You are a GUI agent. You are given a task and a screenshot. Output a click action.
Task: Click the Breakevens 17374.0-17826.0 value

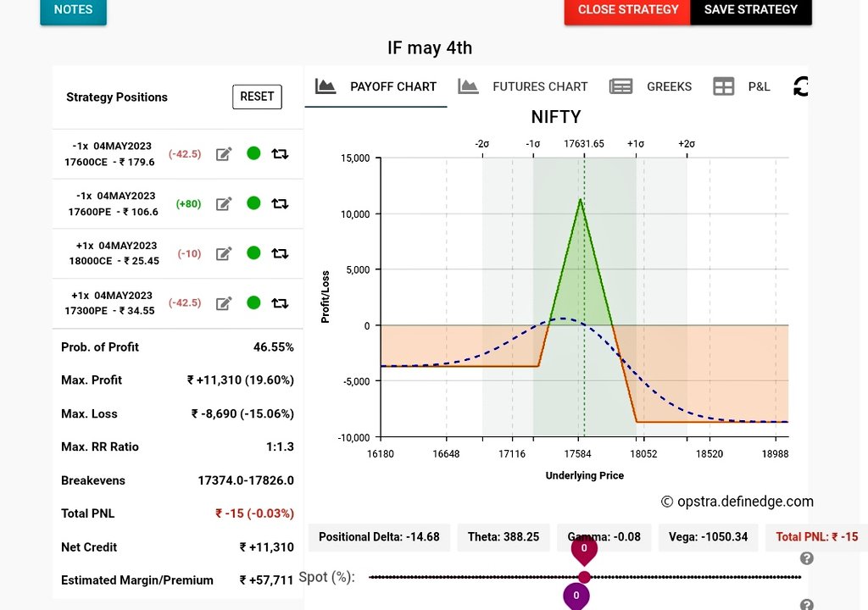click(x=246, y=480)
